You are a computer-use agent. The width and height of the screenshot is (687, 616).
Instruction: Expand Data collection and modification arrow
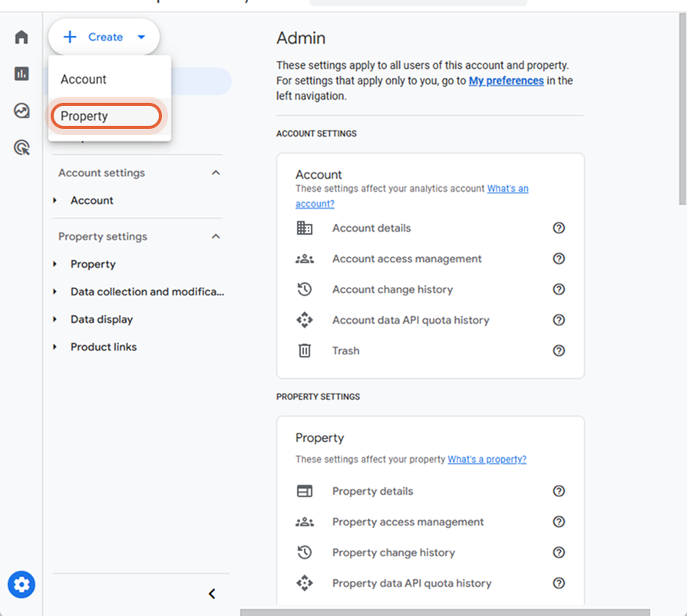(54, 292)
